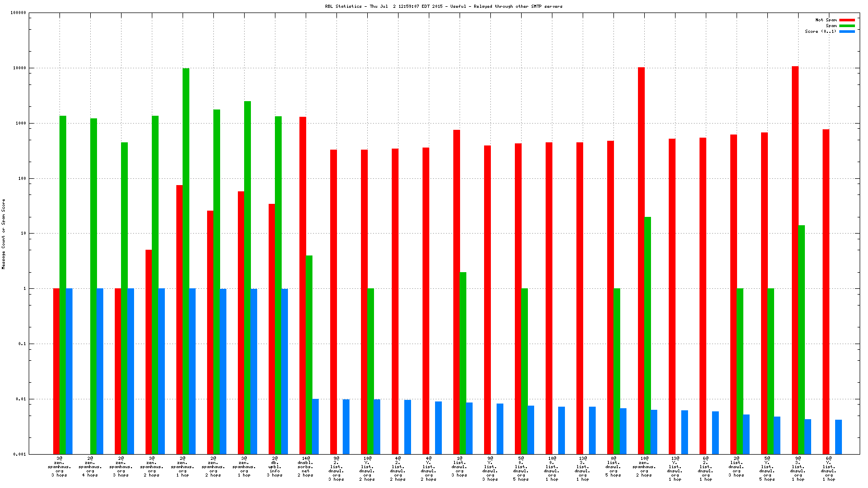Click the 0.001 y-axis tick label
Viewport: 868px width, 488px height.
(x=19, y=454)
